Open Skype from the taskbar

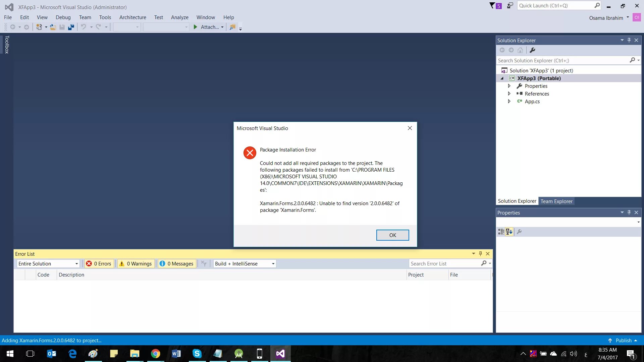[197, 354]
